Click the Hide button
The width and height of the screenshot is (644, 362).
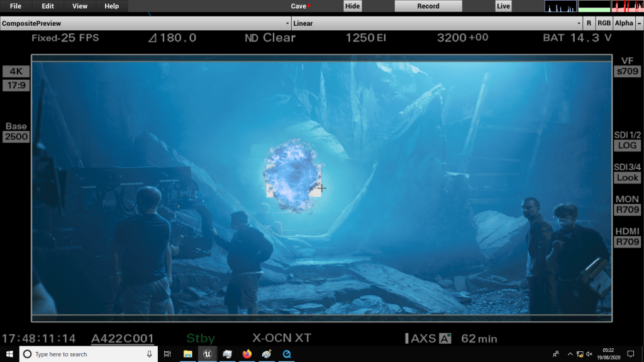coord(353,6)
